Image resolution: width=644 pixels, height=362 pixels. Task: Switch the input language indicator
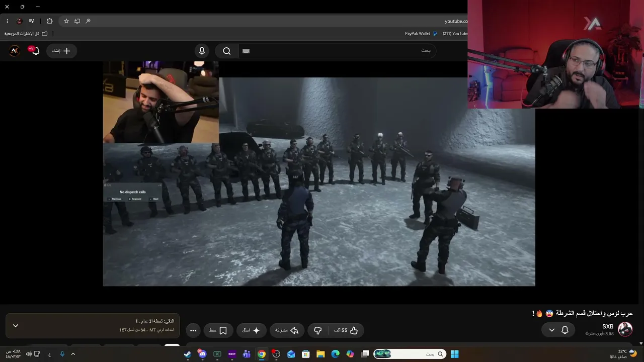click(x=49, y=354)
